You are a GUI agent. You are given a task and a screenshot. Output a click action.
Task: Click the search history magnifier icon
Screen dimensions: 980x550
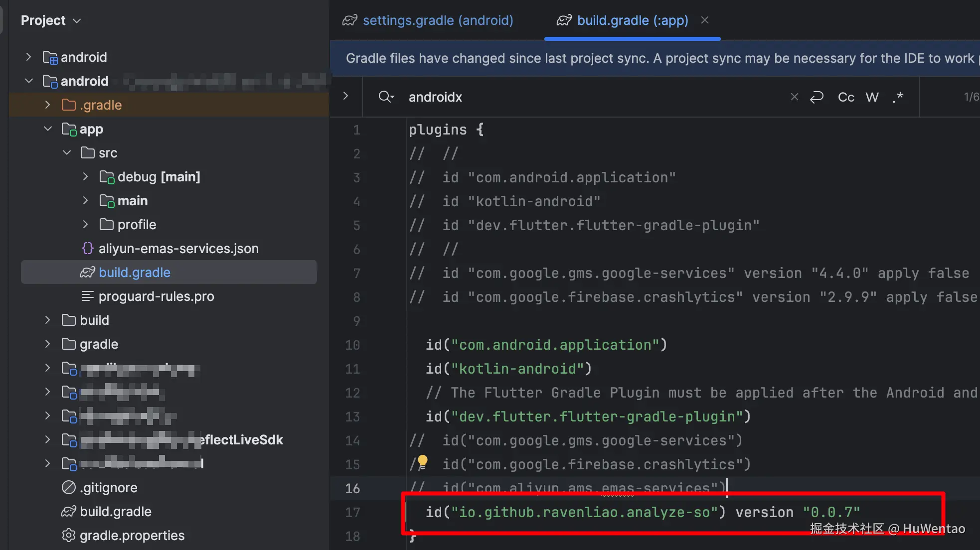click(386, 97)
